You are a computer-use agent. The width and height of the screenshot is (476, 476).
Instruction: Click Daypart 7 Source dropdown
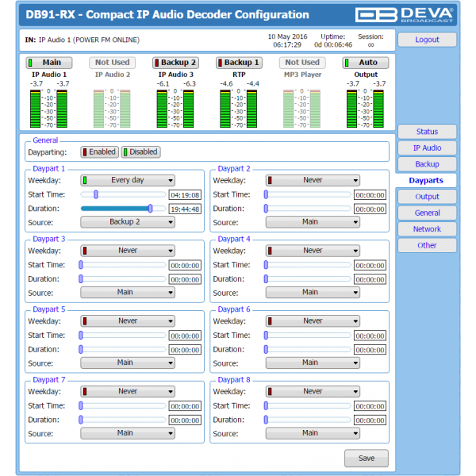128,433
